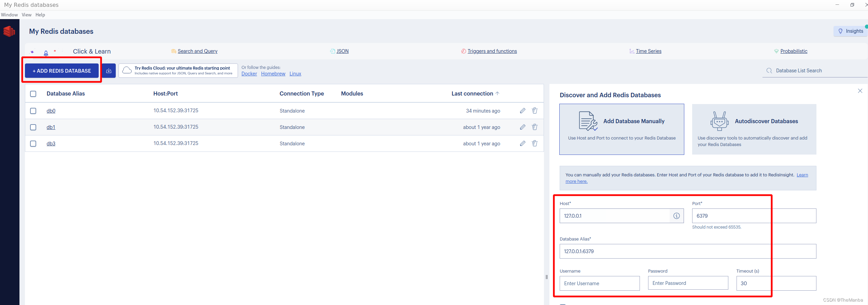Image resolution: width=868 pixels, height=305 pixels.
Task: Open the Linux guide link
Action: coord(295,74)
